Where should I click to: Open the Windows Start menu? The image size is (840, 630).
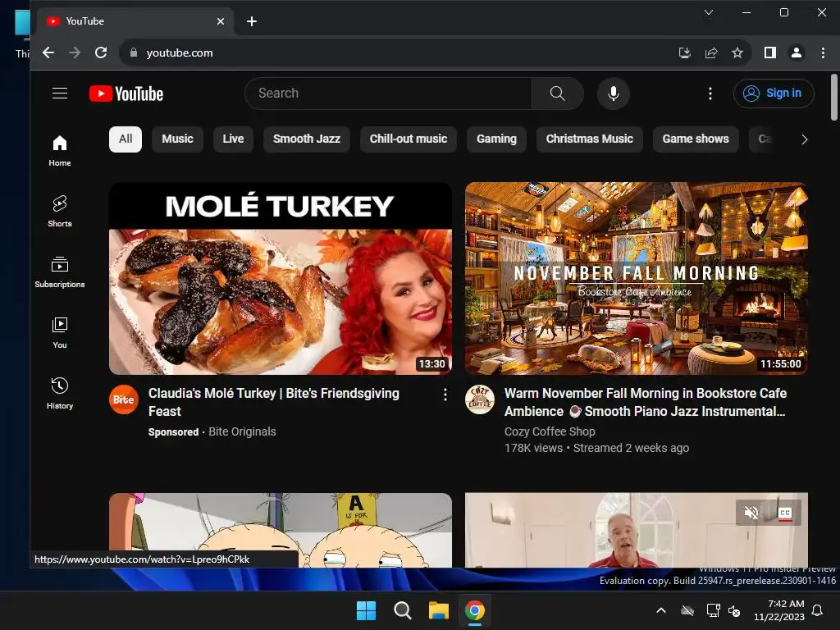coord(367,610)
